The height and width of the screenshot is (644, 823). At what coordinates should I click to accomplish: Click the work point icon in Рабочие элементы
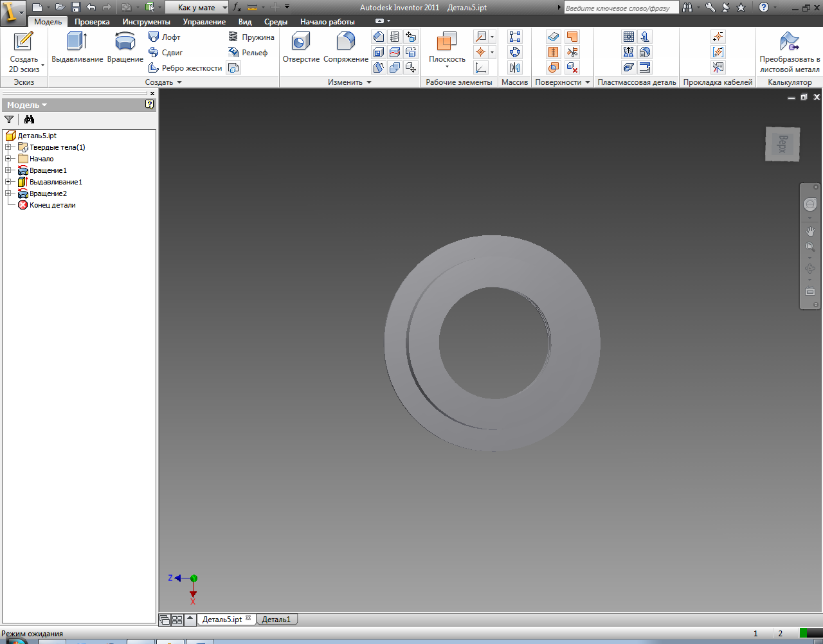tap(481, 52)
